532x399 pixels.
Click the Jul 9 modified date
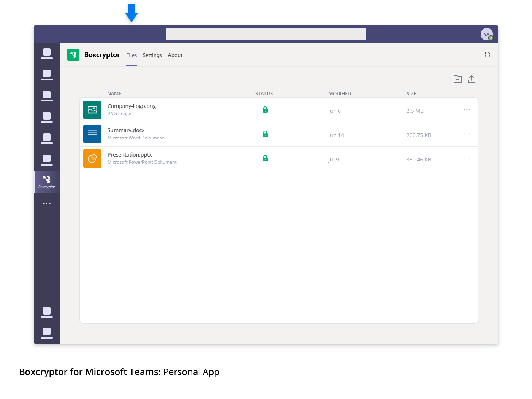333,160
